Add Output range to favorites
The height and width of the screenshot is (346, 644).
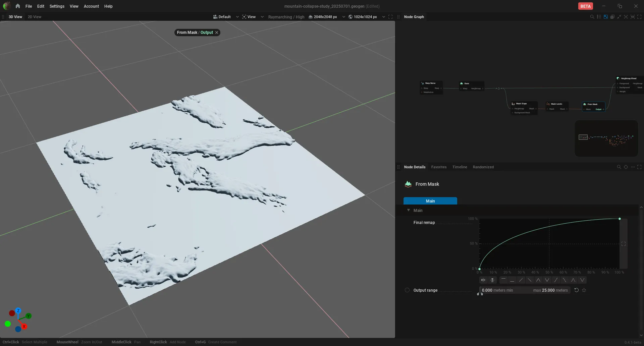pyautogui.click(x=584, y=290)
